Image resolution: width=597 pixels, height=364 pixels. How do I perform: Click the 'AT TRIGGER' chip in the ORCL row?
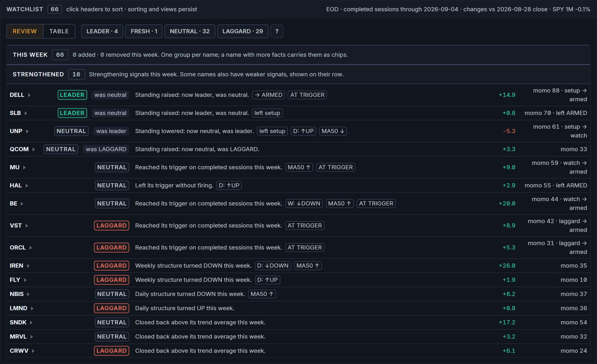coord(305,248)
